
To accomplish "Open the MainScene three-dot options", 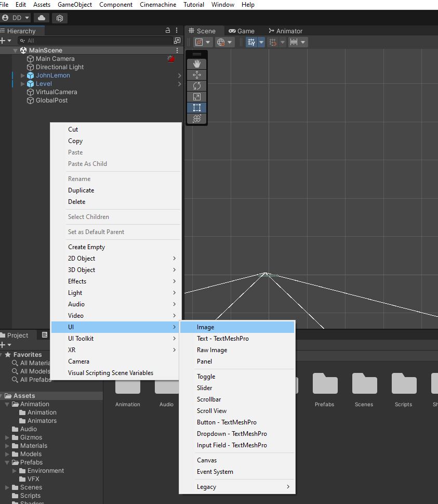I will [177, 50].
